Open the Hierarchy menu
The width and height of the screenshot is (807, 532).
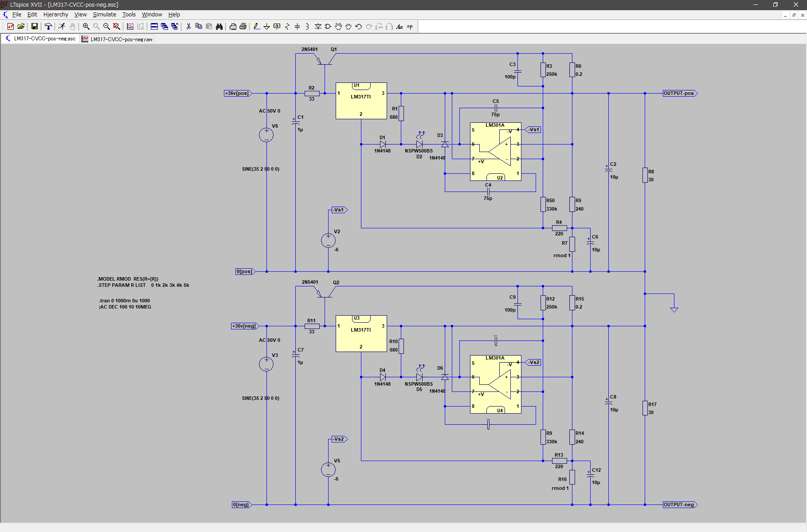[56, 15]
